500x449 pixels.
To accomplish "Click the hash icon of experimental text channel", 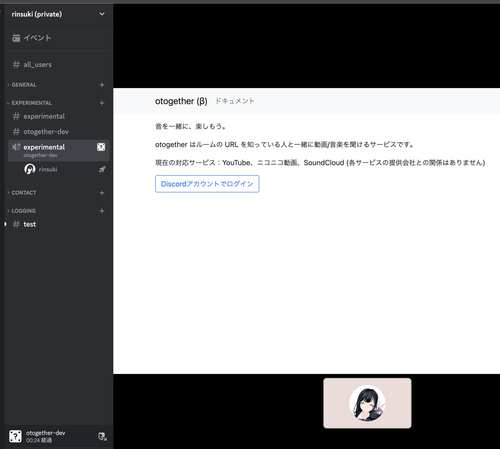I will point(16,116).
